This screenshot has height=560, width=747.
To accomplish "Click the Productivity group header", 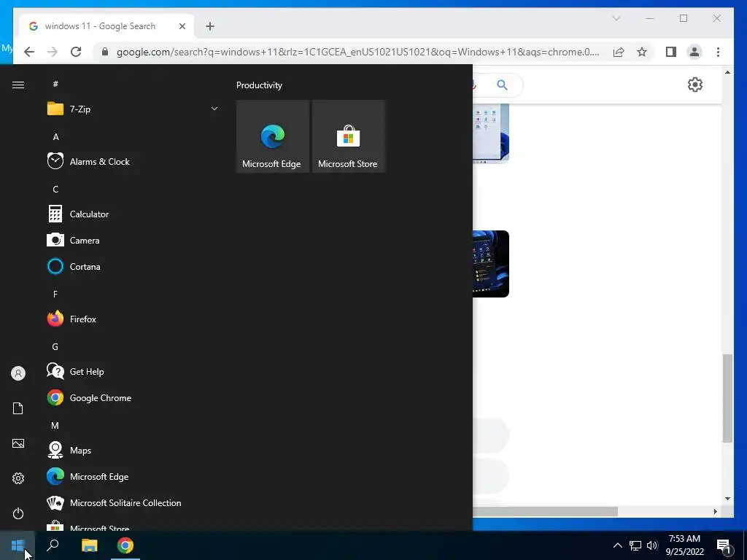I will coord(259,85).
